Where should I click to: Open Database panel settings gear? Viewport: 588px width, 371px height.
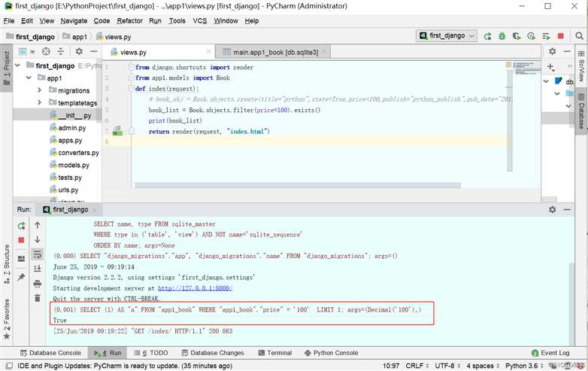click(x=553, y=51)
